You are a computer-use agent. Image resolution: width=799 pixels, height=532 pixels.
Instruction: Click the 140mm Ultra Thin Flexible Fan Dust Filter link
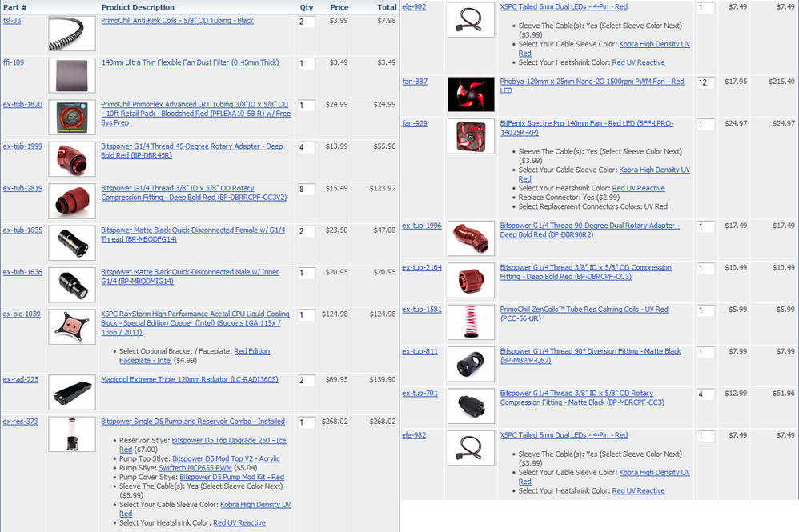190,62
